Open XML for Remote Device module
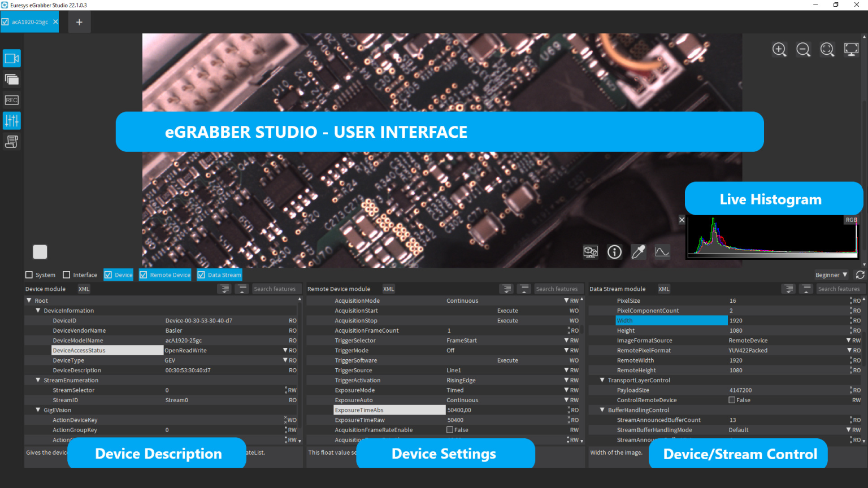The height and width of the screenshot is (488, 868). point(389,289)
